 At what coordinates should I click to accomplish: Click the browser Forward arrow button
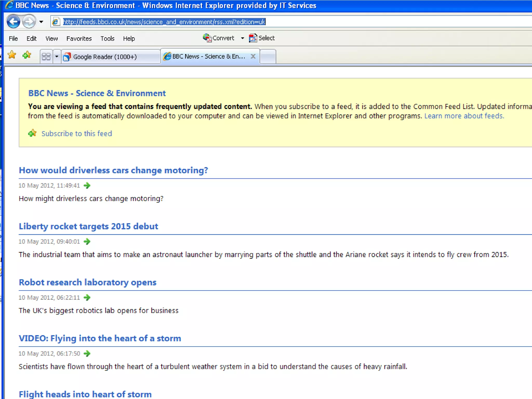(x=29, y=22)
